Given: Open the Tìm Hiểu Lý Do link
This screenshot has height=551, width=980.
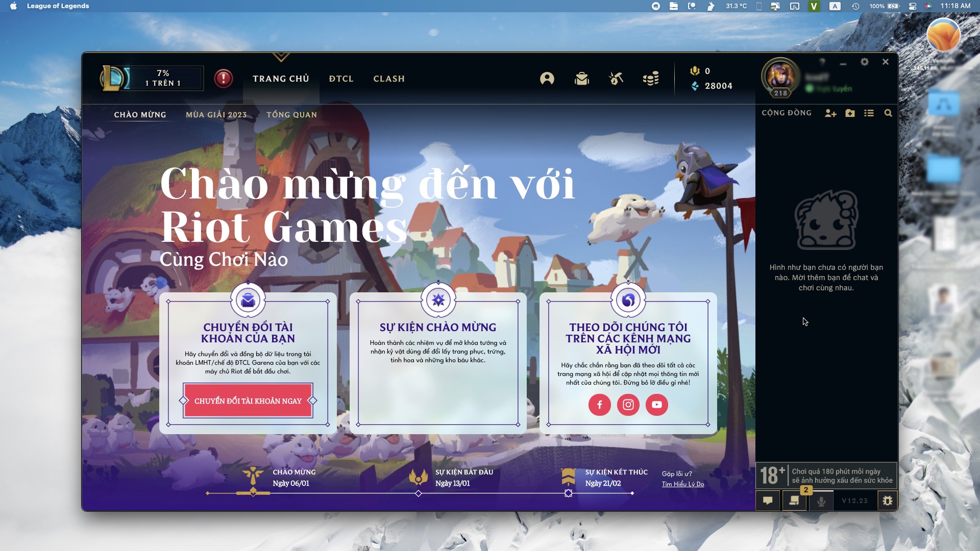Looking at the screenshot, I should click(682, 484).
